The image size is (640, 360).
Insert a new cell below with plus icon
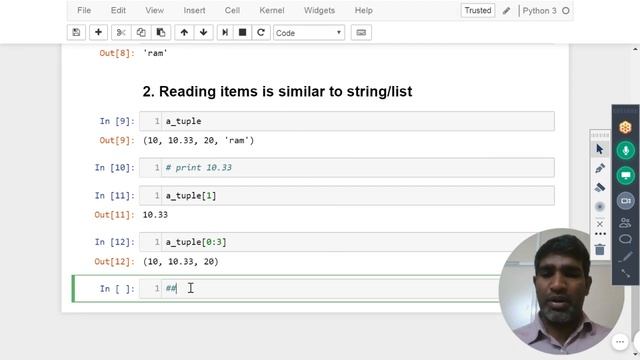tap(98, 33)
